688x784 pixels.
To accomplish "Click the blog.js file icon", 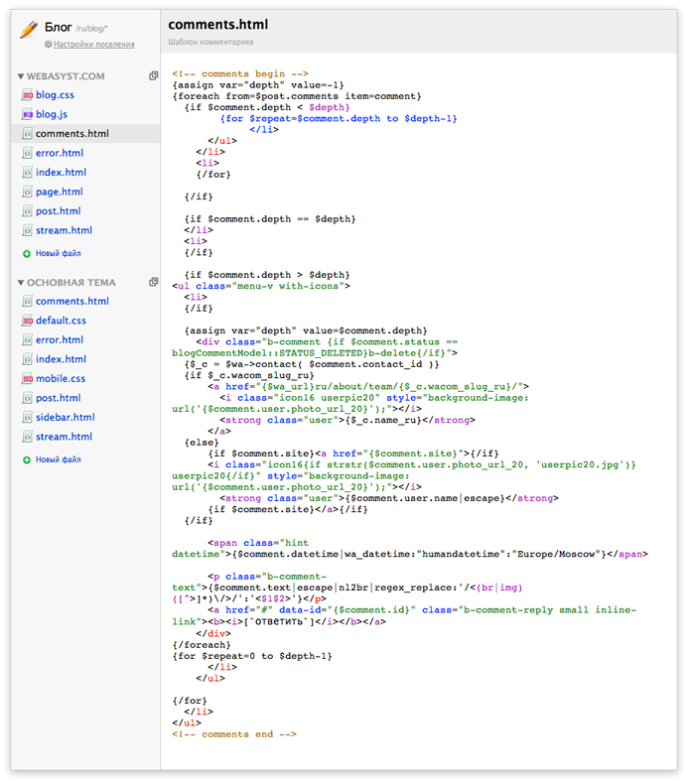I will 27,115.
